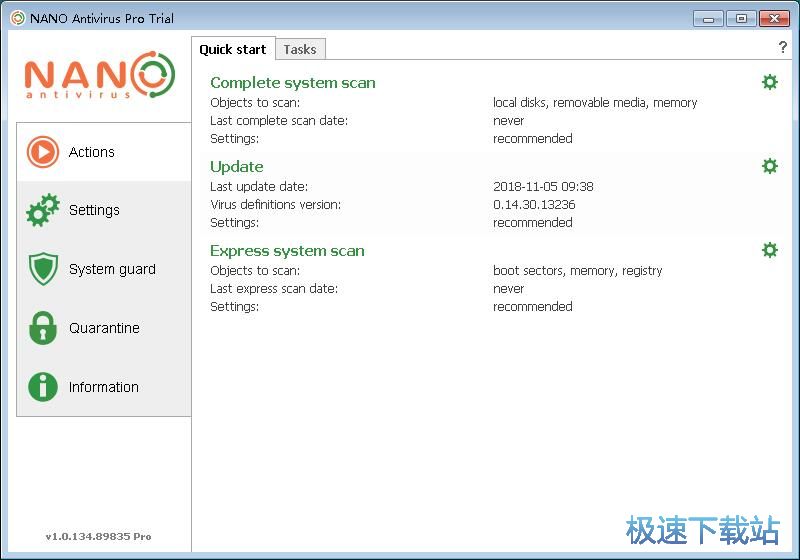Viewport: 800px width, 560px height.
Task: Select the System guard shield icon
Action: click(x=43, y=269)
